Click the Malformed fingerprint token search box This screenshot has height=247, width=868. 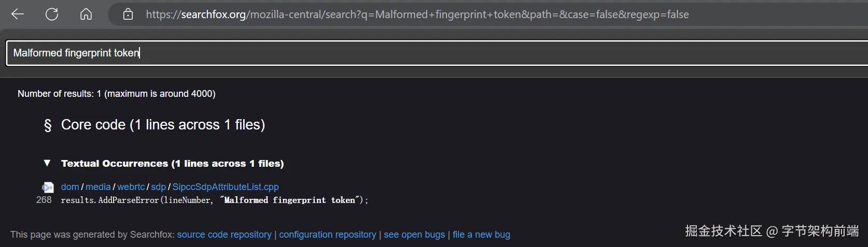click(x=415, y=53)
